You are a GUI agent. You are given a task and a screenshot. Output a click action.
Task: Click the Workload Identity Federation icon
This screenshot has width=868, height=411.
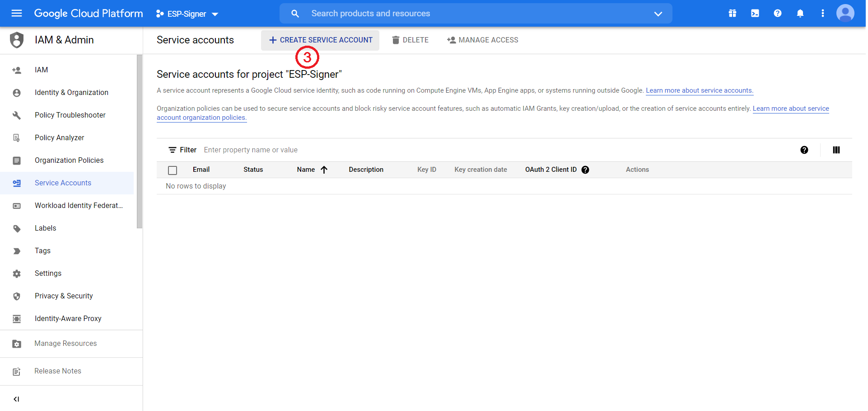(x=17, y=206)
